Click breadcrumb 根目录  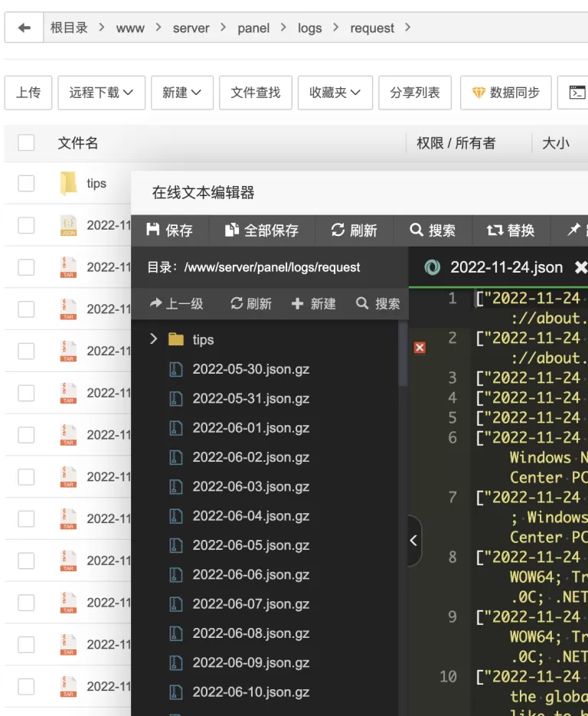(x=69, y=28)
